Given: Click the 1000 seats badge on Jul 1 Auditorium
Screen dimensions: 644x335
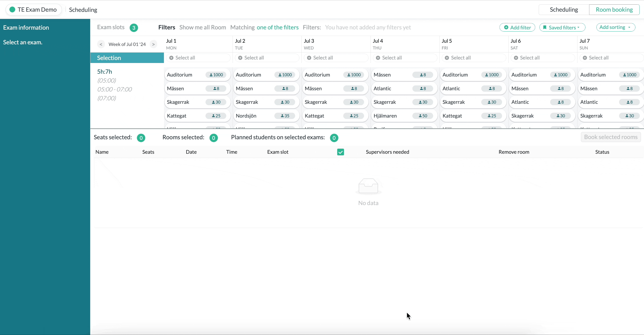Looking at the screenshot, I should click(x=216, y=75).
